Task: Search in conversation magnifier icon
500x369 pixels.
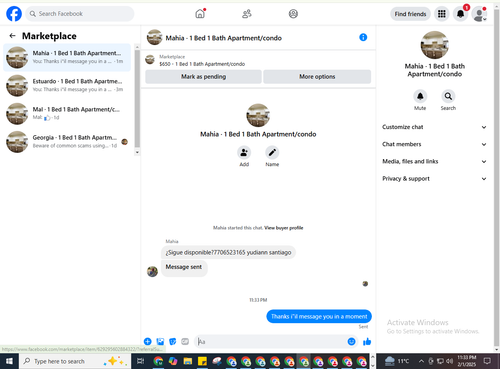Action: 448,96
